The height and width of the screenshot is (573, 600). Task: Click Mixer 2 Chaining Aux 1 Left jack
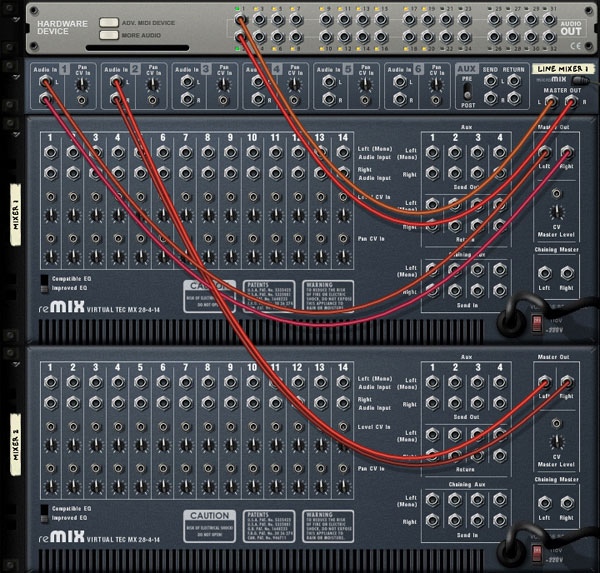[432, 500]
